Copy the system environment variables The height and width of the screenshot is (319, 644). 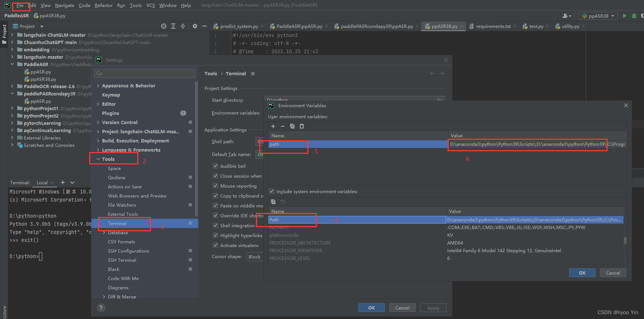[273, 202]
